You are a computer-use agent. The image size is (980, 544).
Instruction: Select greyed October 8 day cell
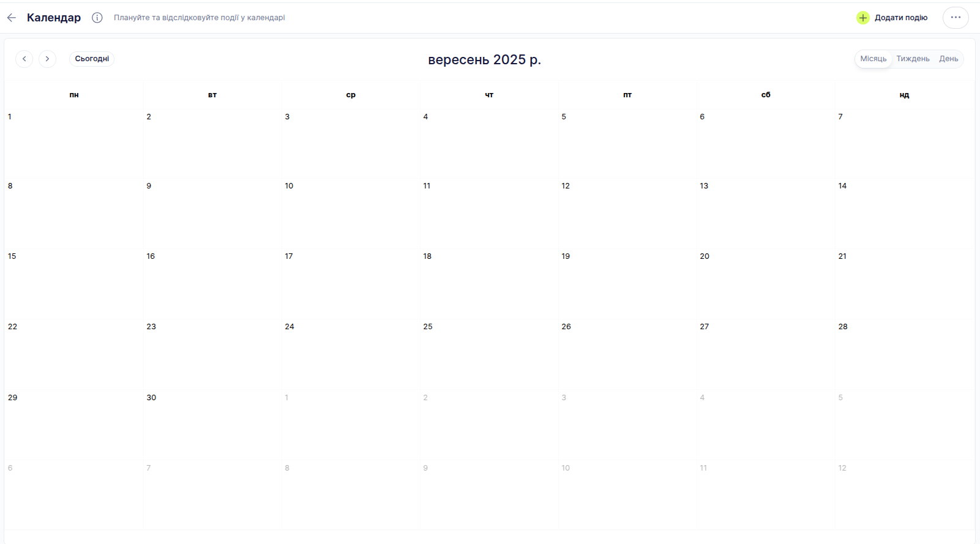point(351,495)
